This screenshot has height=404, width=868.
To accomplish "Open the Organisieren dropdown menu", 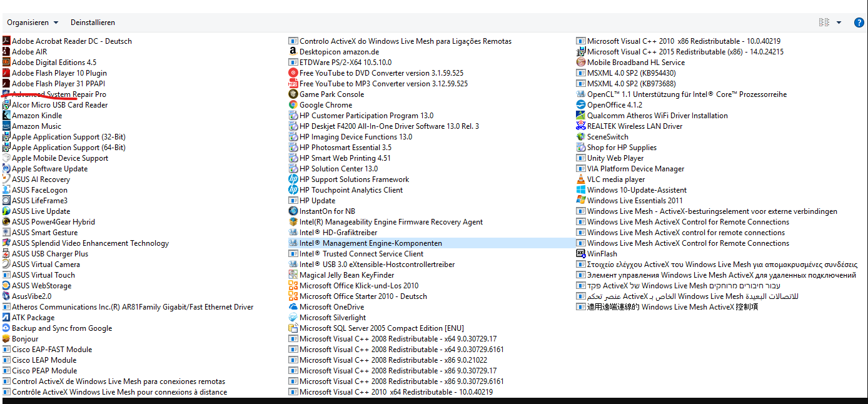I will (33, 23).
